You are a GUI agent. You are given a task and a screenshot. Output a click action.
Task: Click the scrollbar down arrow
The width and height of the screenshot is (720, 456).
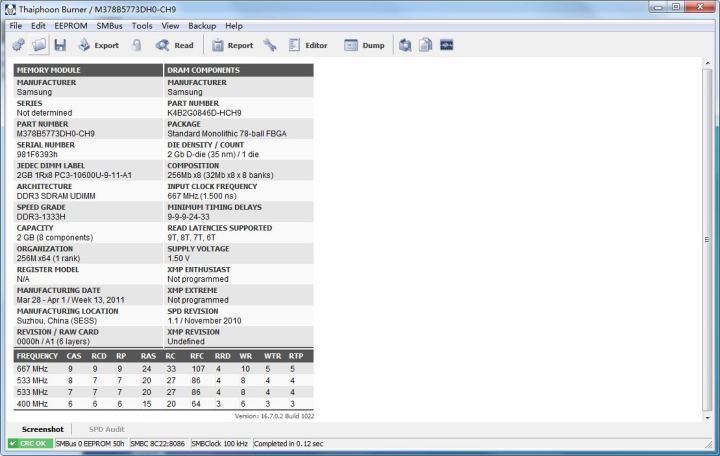(707, 418)
